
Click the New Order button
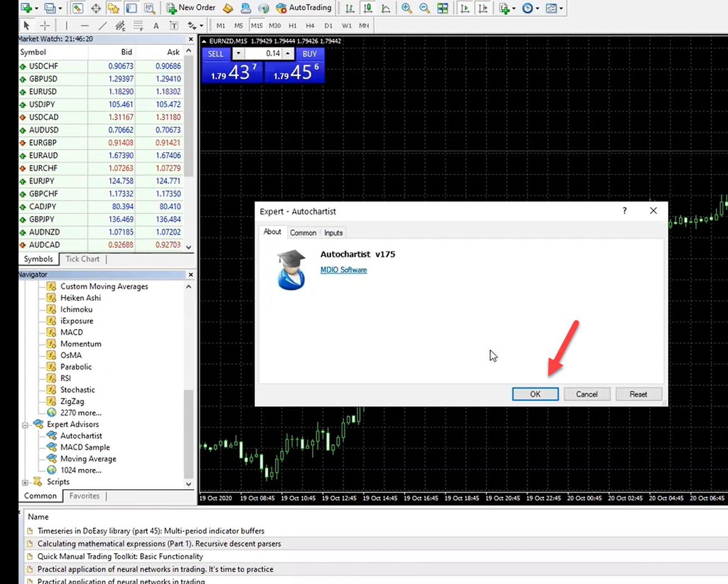191,8
